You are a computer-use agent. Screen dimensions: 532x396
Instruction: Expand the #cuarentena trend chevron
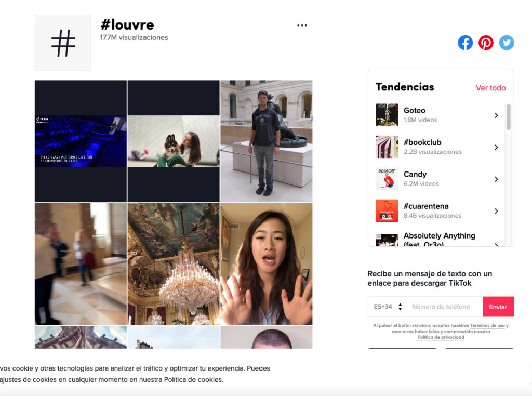(x=496, y=211)
